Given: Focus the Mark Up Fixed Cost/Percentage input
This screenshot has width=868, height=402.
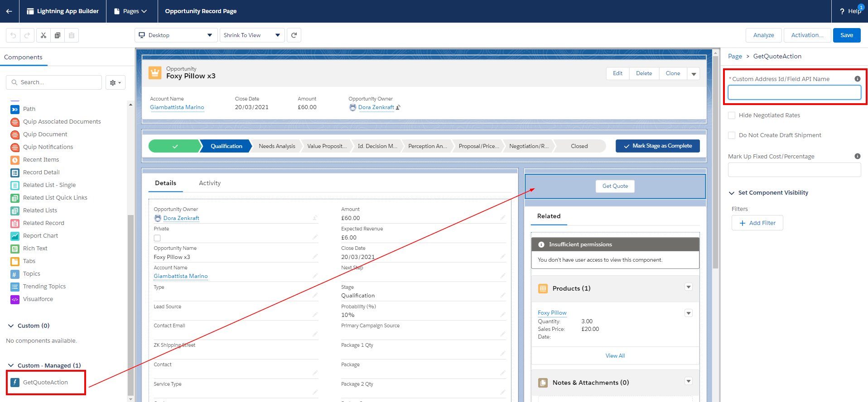Looking at the screenshot, I should coord(794,170).
